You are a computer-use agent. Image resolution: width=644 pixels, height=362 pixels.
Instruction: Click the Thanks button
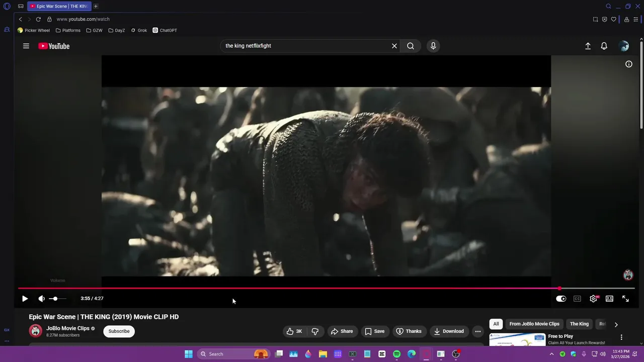(x=409, y=331)
